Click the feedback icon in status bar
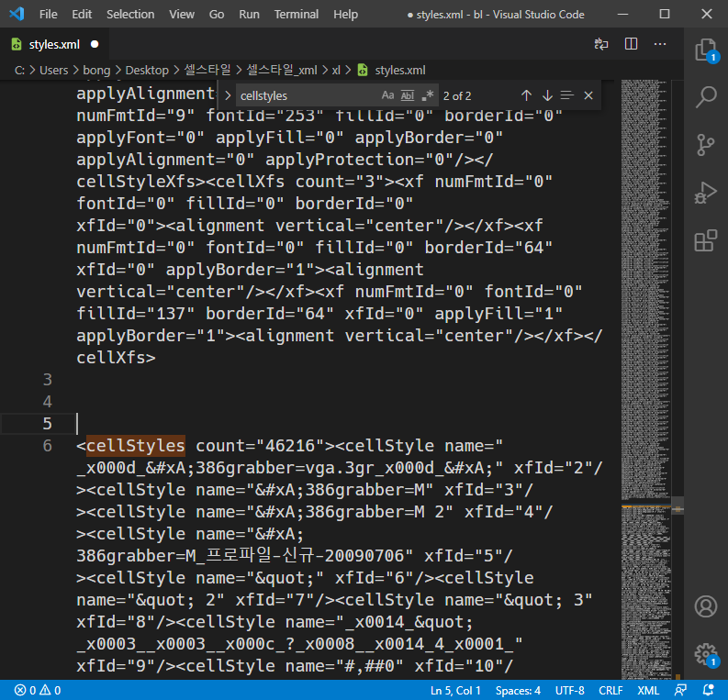 [680, 690]
